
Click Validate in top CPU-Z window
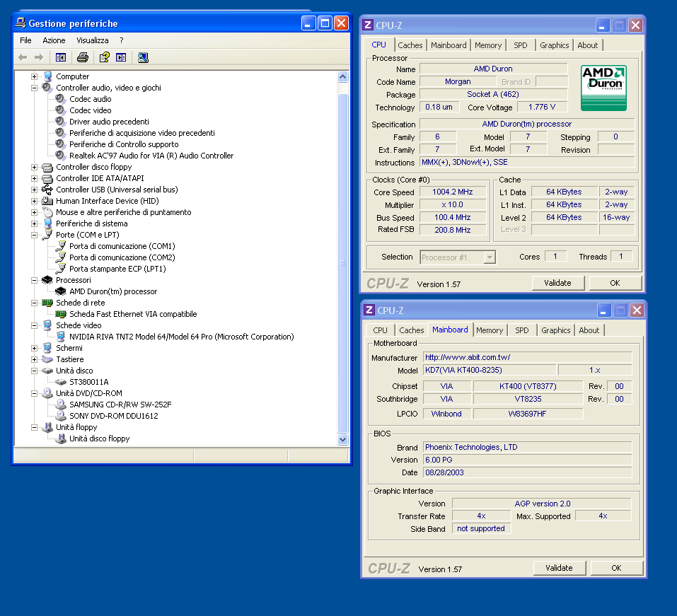pyautogui.click(x=558, y=283)
